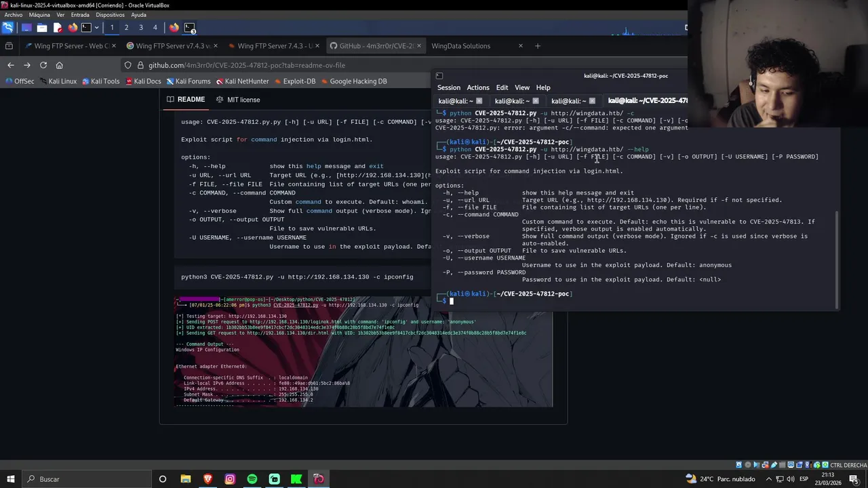The width and height of the screenshot is (868, 488).
Task: Open Exploit-DB bookmark
Action: click(x=294, y=81)
